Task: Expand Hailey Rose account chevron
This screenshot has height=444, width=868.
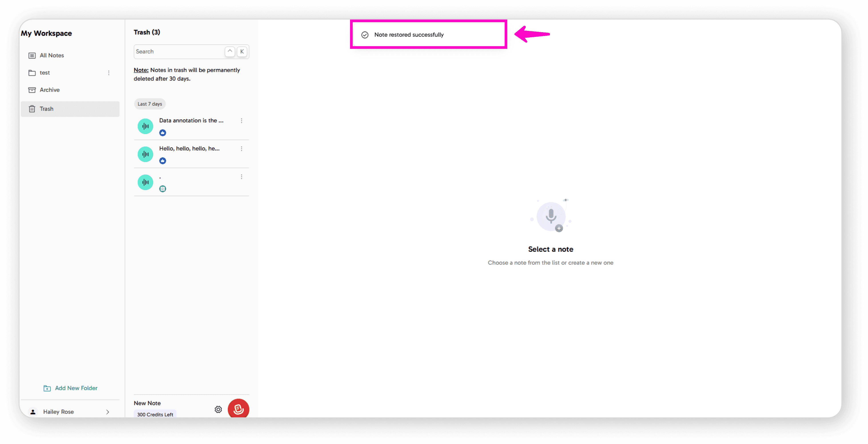Action: point(108,412)
